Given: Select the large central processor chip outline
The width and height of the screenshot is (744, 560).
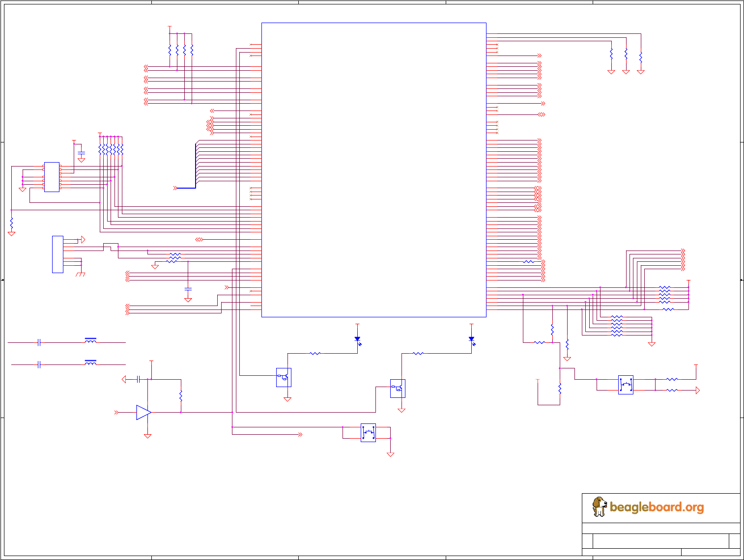Looking at the screenshot, I should 374,170.
